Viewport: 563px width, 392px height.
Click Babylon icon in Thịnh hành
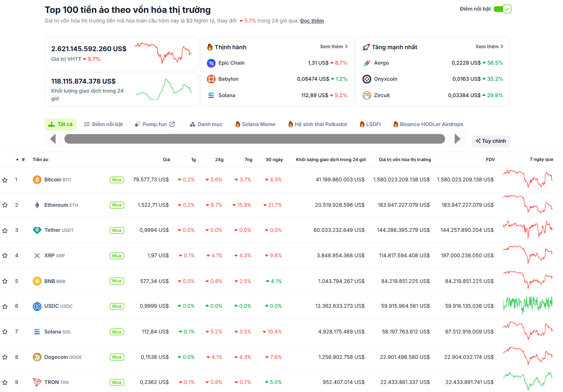coord(211,79)
